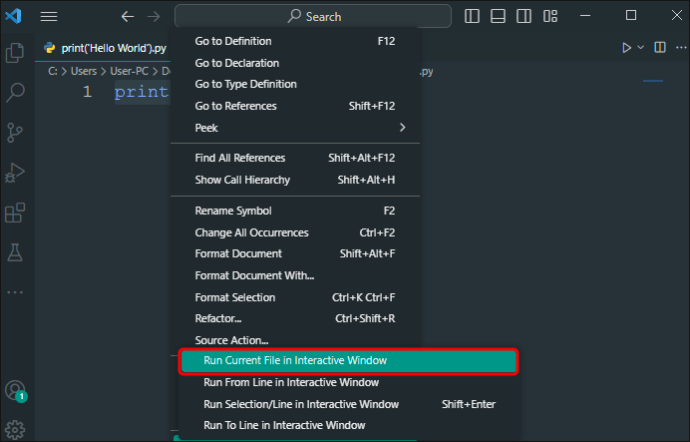
Task: Open editor More Actions ellipsis
Action: 681,48
